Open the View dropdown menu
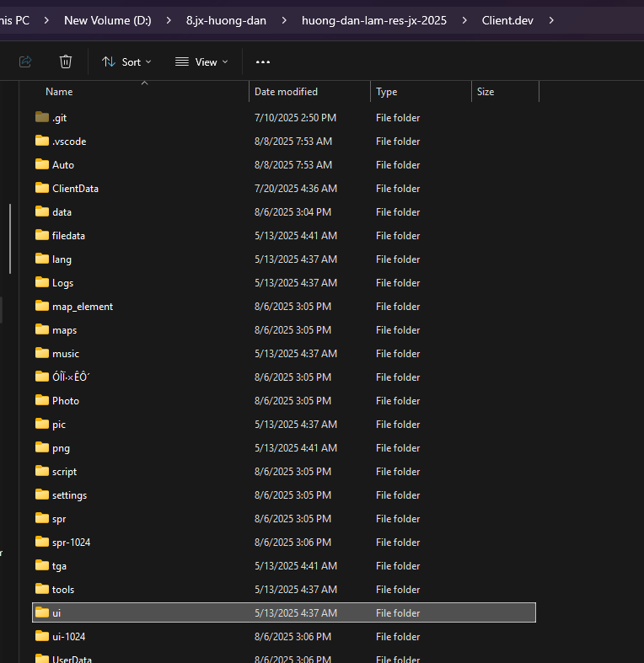 click(x=201, y=61)
